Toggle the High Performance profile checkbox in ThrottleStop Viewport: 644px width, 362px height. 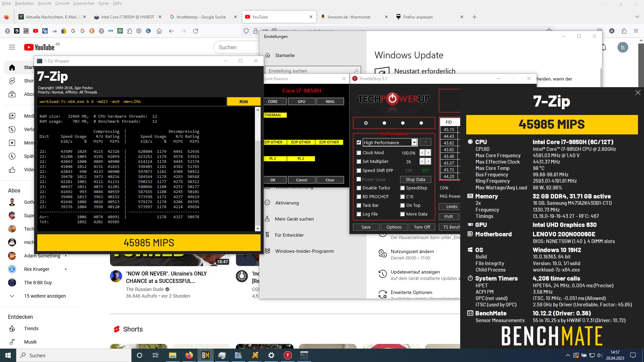359,142
